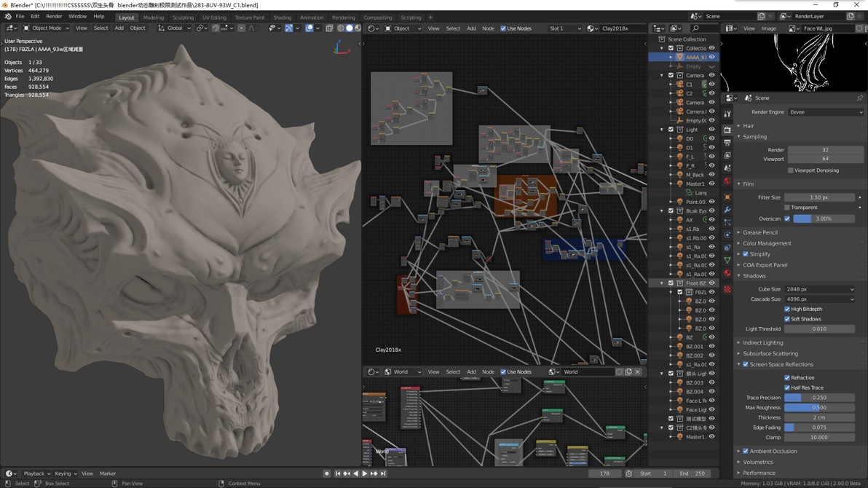Click the Add menu in the shader node editor header
This screenshot has height=488, width=868.
(471, 28)
